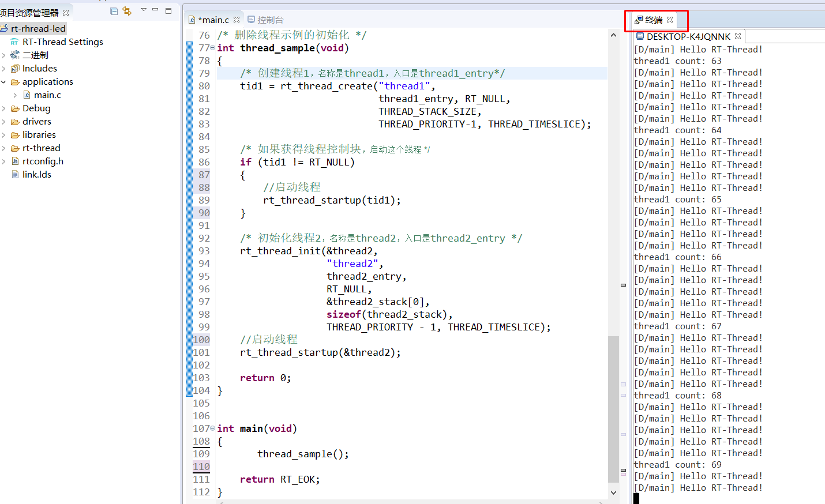Click the editor vertical scrollbar thumb
The width and height of the screenshot is (825, 504).
613,409
